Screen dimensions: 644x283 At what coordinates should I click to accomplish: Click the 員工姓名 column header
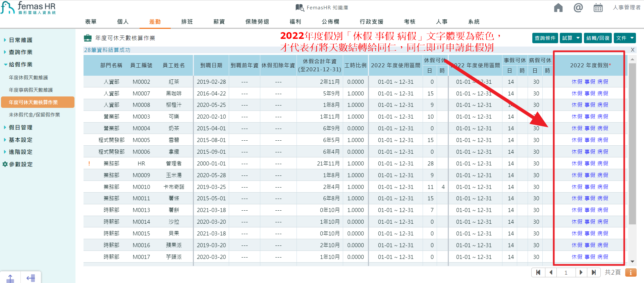pyautogui.click(x=174, y=65)
